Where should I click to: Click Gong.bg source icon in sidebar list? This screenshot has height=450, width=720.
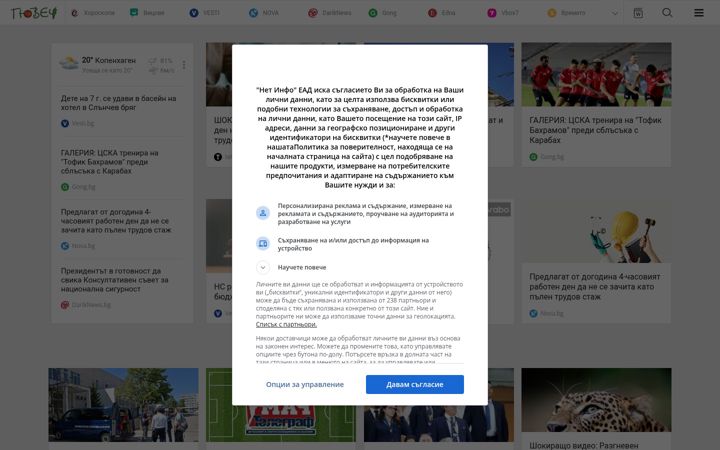pos(65,187)
